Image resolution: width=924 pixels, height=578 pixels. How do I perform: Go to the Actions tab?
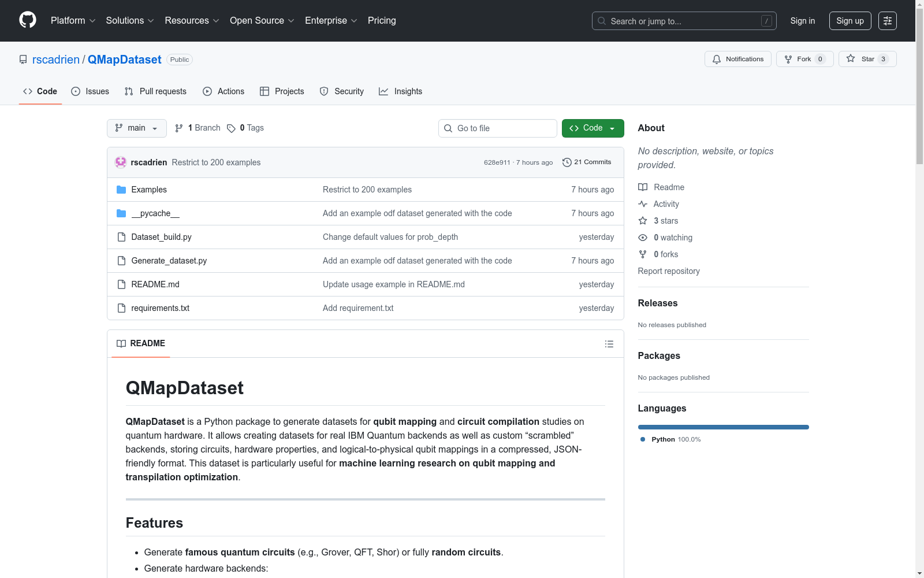[x=223, y=91]
